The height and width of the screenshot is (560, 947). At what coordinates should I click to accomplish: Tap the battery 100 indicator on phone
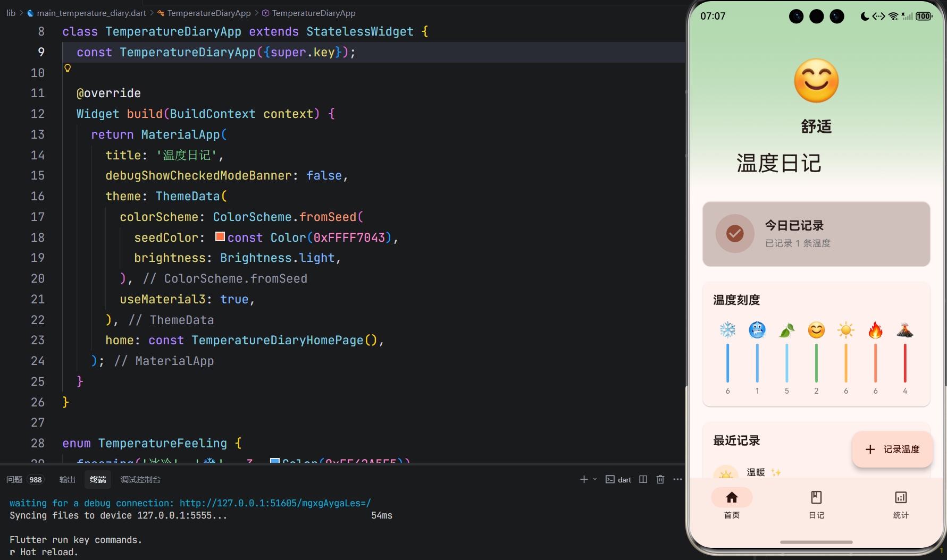[924, 16]
